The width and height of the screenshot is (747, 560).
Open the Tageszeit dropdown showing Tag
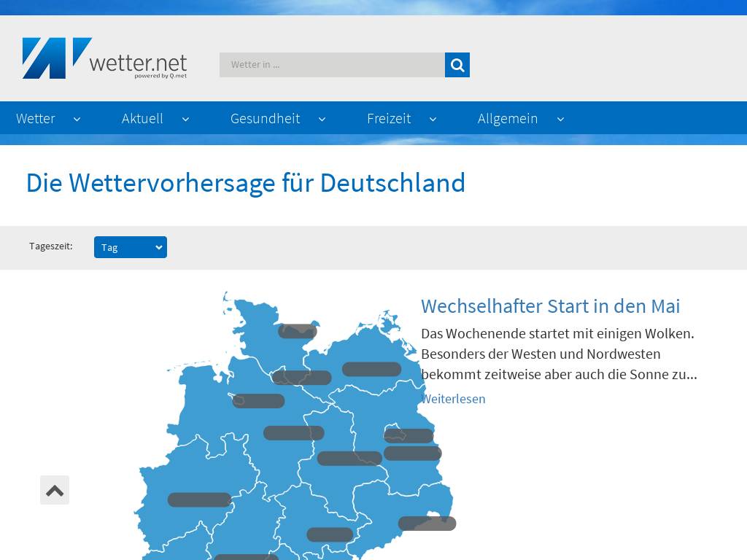coord(130,247)
